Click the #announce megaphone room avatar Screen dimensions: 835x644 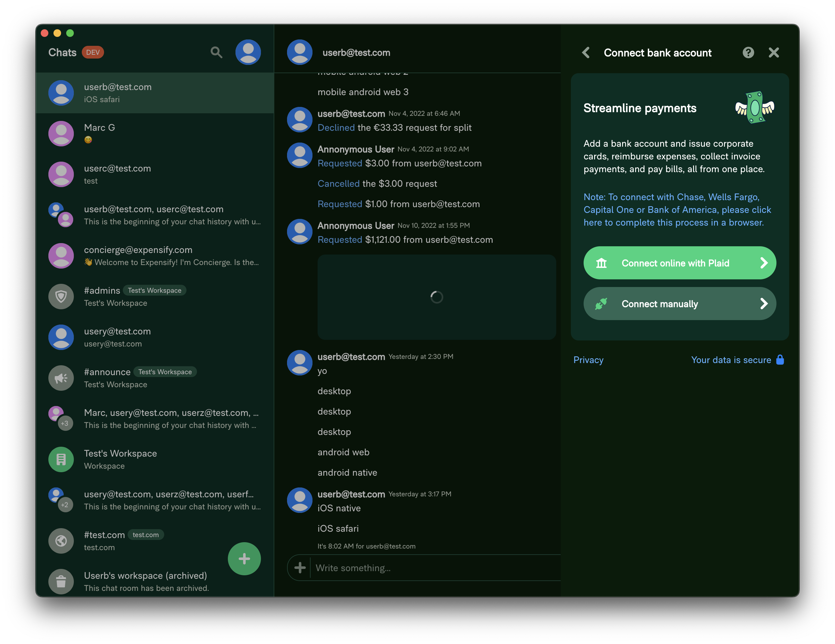pos(61,378)
